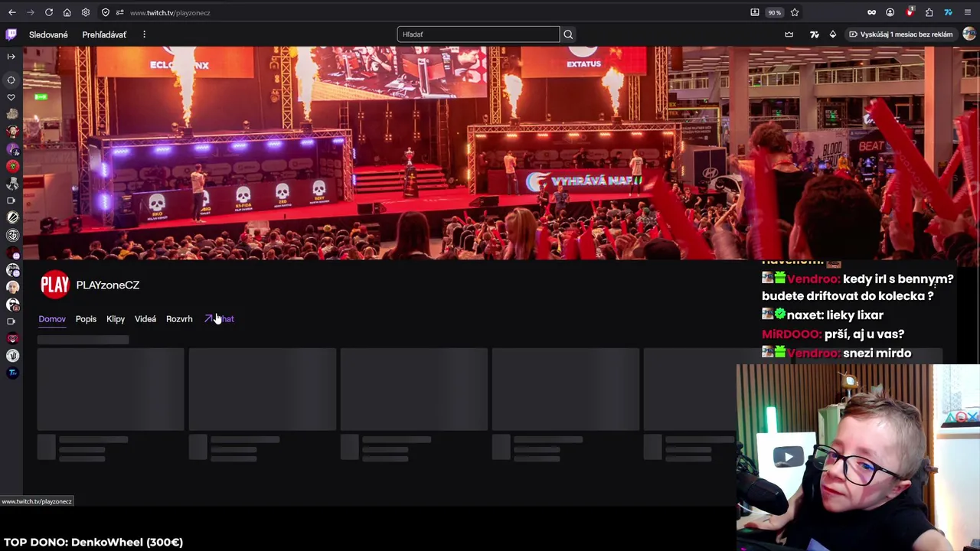Bookmark this page with the star icon
This screenshot has height=551, width=980.
coord(795,12)
